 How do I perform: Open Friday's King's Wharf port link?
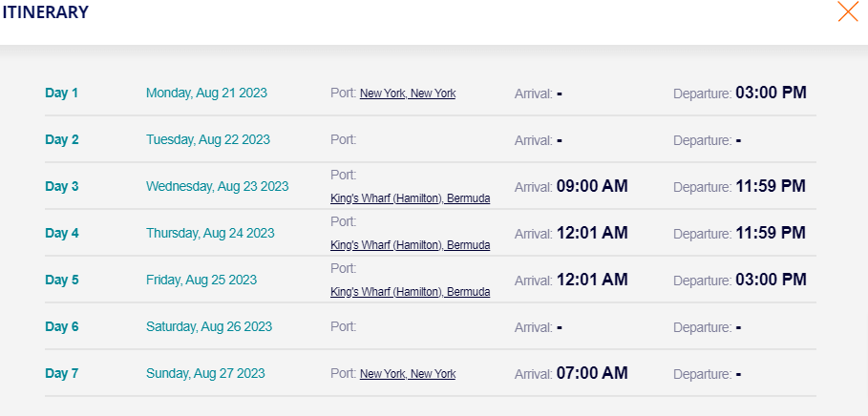411,292
